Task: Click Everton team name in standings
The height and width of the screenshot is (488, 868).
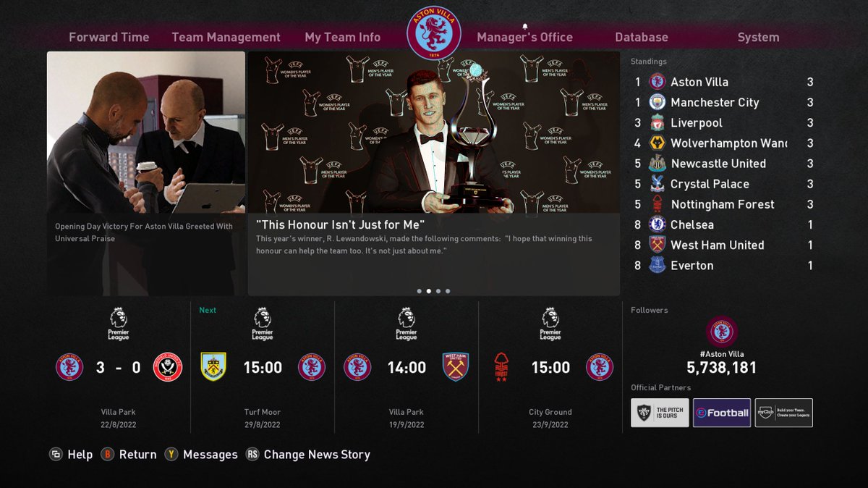Action: coord(692,266)
